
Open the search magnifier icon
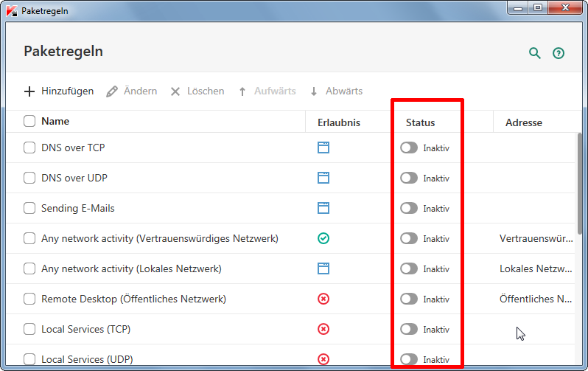535,53
